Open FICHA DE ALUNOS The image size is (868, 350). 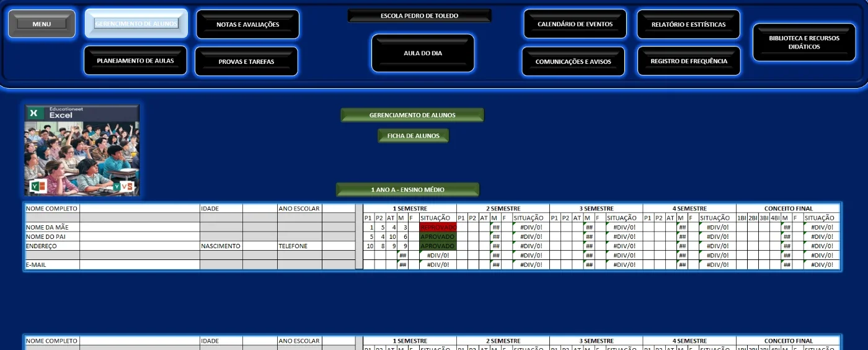click(x=414, y=135)
